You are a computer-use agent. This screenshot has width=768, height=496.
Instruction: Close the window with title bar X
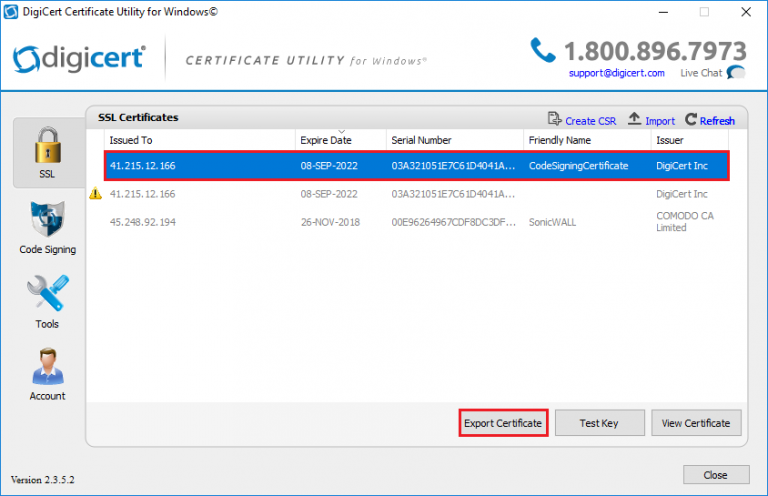pyautogui.click(x=746, y=12)
